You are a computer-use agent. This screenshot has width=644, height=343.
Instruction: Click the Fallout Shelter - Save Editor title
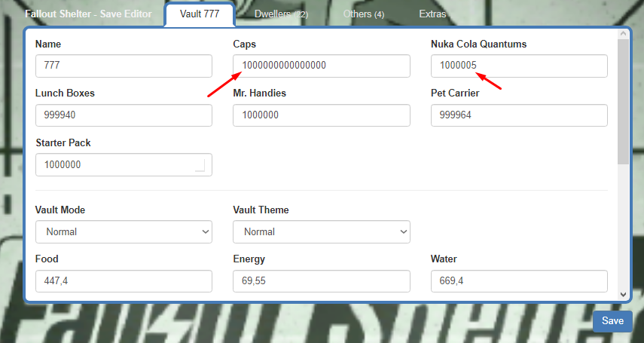coord(88,14)
